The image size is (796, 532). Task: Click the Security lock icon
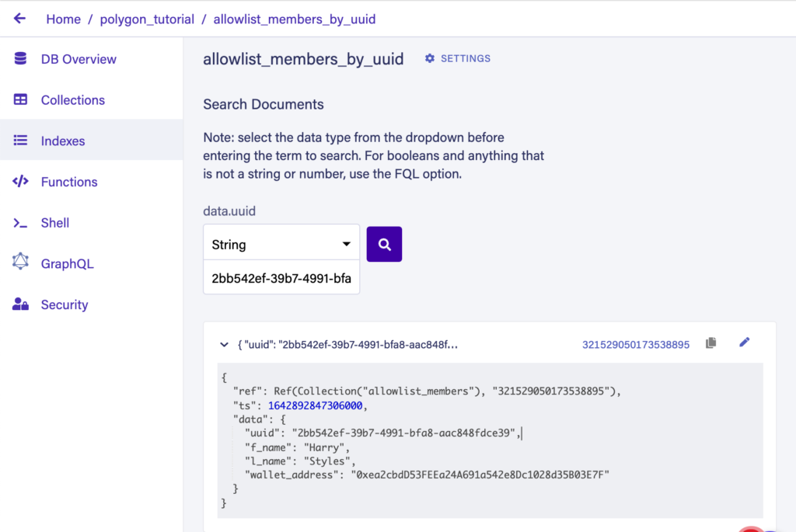(x=20, y=304)
